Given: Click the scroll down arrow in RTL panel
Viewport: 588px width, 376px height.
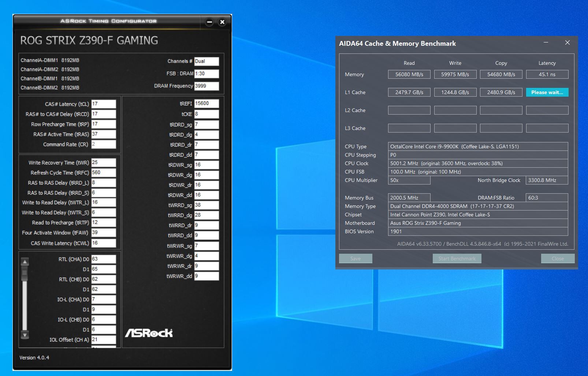Looking at the screenshot, I should coord(25,335).
